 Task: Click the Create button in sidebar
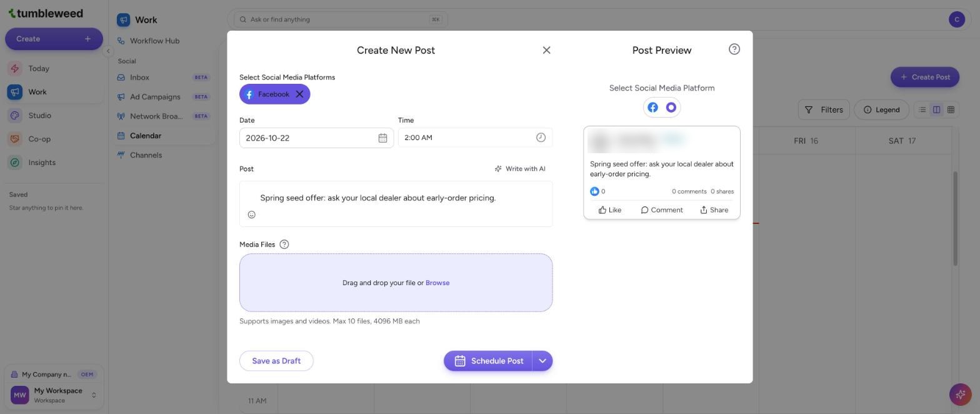tap(54, 39)
